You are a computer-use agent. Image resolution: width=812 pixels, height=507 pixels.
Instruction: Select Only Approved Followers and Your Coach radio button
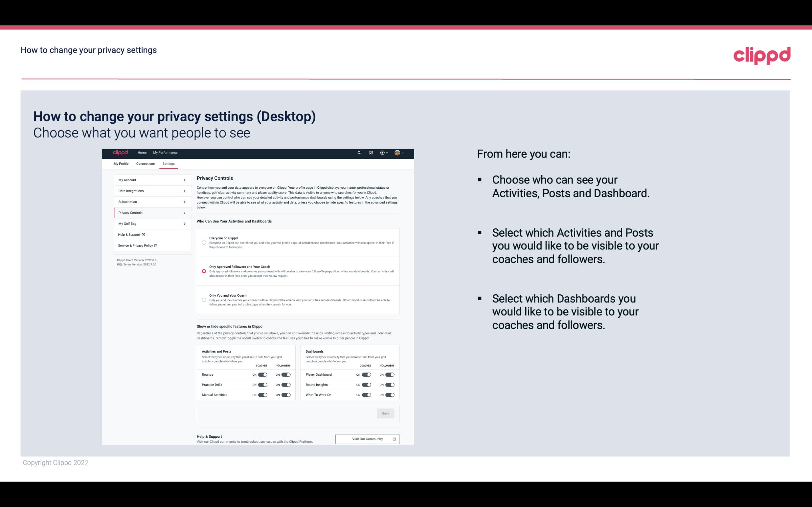[203, 271]
